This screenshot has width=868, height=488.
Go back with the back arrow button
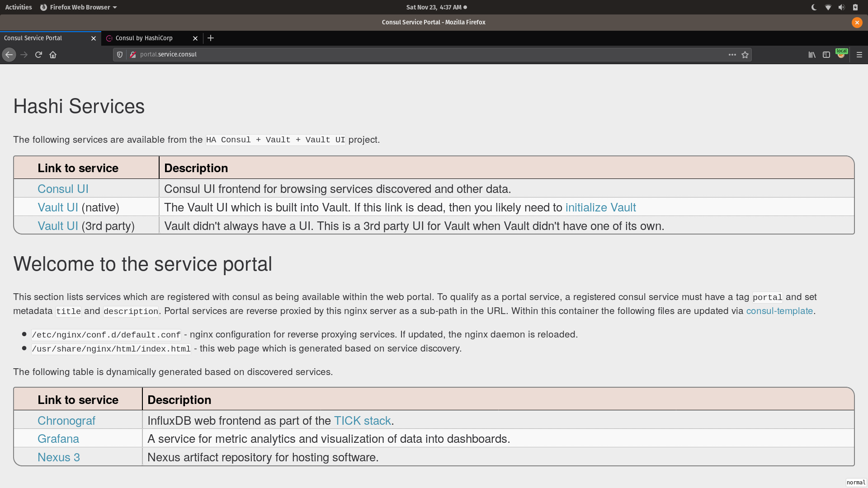[9, 55]
